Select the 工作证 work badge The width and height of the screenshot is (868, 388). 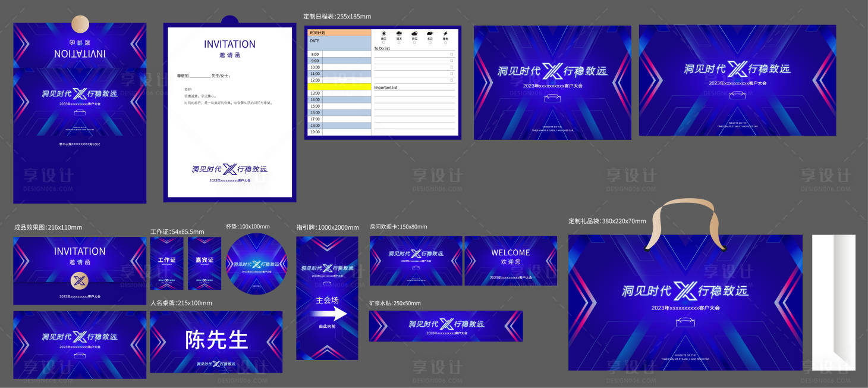(166, 263)
